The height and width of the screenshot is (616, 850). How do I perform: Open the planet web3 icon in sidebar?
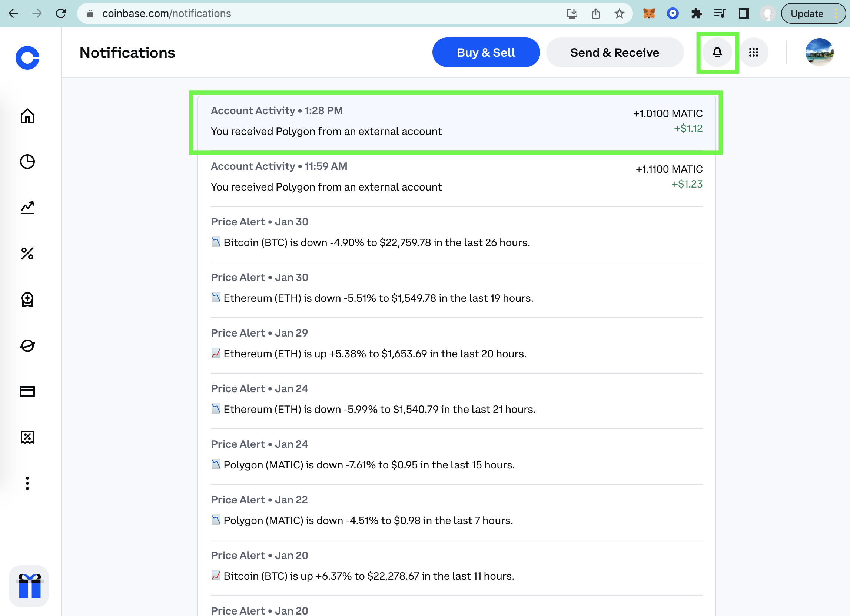point(27,346)
